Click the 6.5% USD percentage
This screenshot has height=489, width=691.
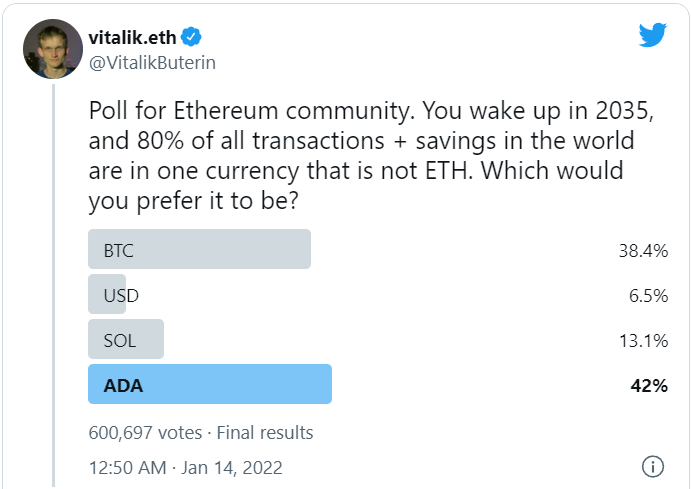[x=648, y=296]
